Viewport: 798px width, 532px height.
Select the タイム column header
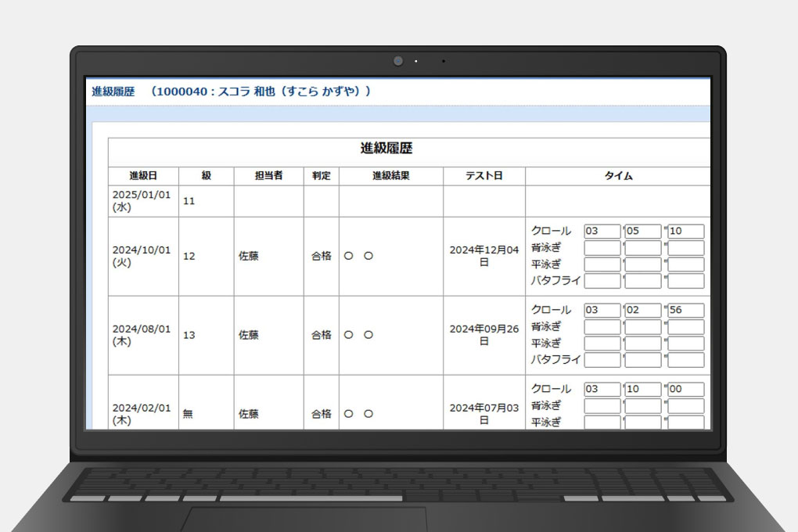pyautogui.click(x=618, y=175)
